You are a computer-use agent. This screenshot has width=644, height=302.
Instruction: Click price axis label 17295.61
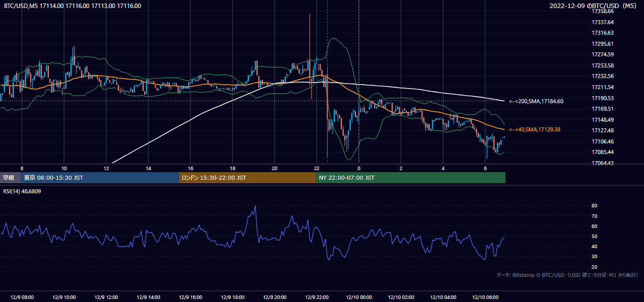coord(603,44)
